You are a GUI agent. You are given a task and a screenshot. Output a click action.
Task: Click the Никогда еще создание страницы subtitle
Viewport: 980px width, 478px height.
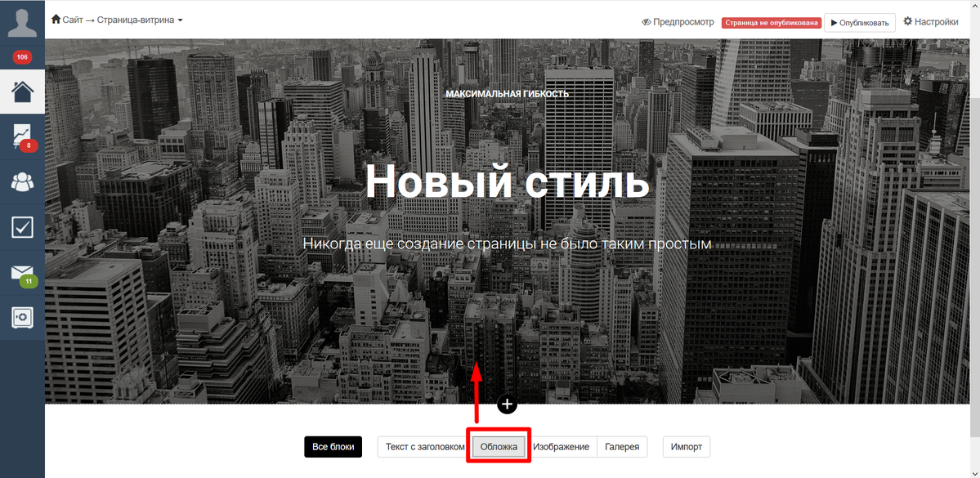(507, 243)
